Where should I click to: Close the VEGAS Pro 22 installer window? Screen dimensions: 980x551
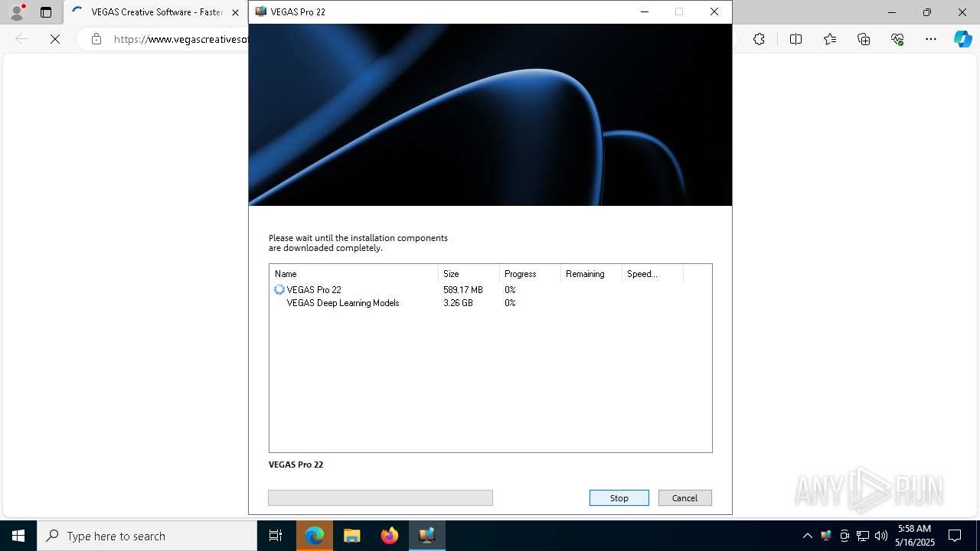[x=714, y=11]
